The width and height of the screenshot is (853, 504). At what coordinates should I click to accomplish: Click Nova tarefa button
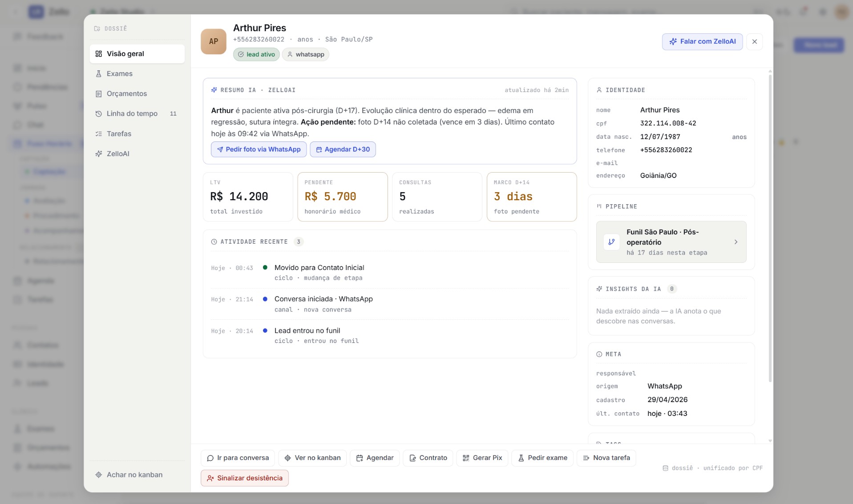606,458
